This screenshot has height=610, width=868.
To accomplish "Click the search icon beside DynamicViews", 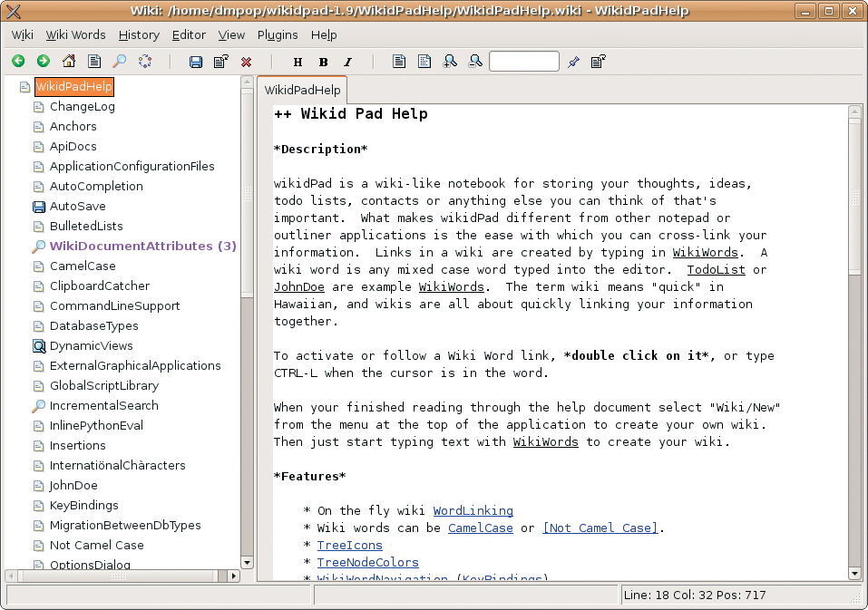I will tap(39, 346).
